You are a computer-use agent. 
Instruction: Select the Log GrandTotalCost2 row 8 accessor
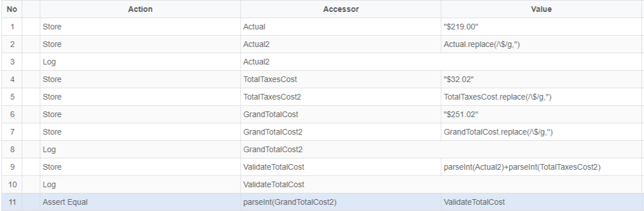click(341, 150)
